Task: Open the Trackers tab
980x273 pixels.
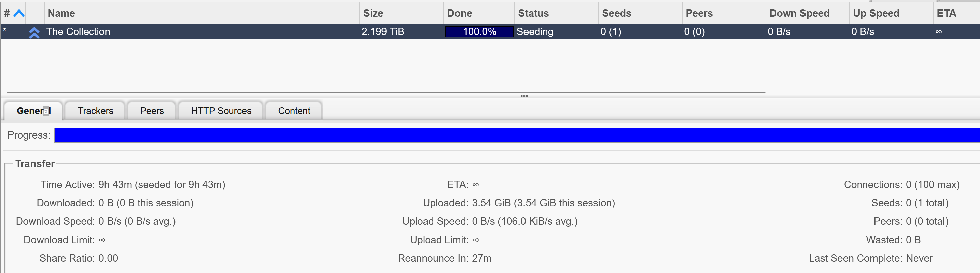Action: [x=95, y=111]
